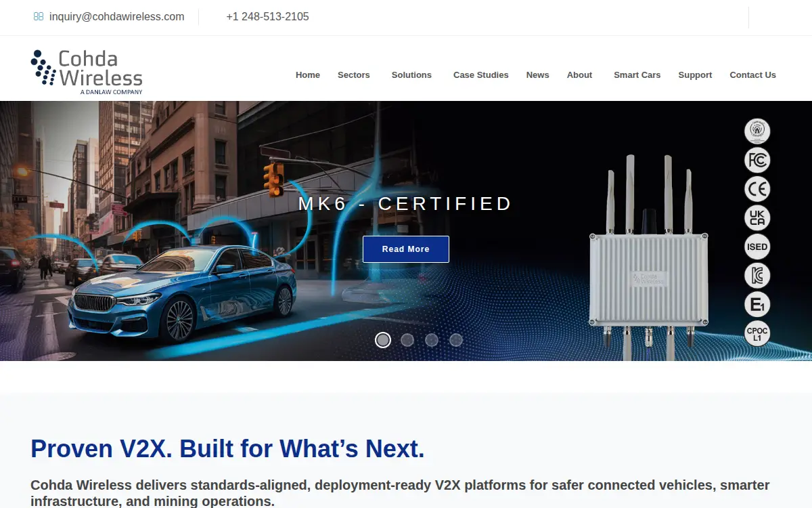Open the Case Studies page
Viewport: 812px width, 508px height.
coord(481,75)
